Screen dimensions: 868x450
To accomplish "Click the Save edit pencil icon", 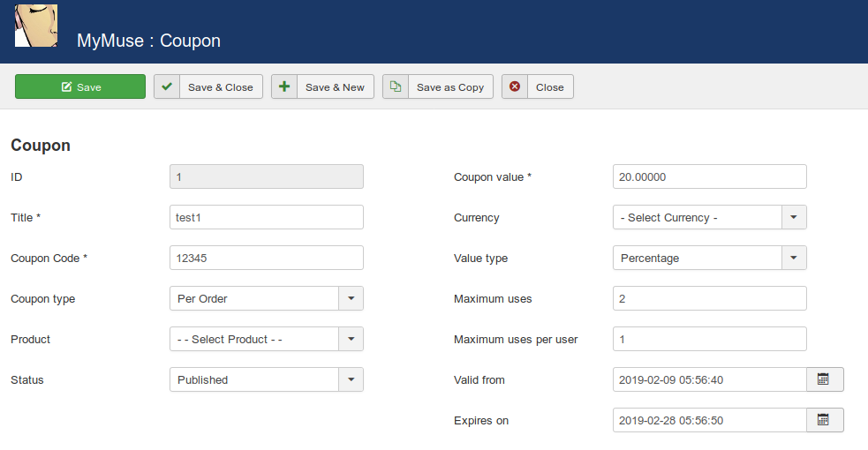I will pyautogui.click(x=66, y=86).
